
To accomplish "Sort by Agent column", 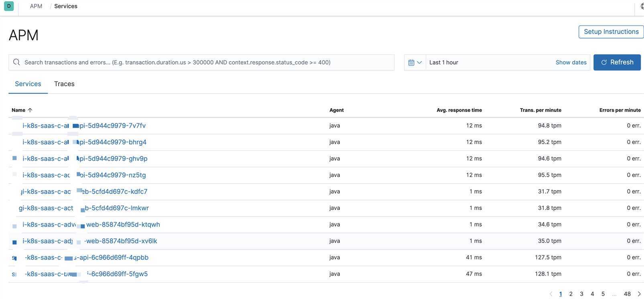I will tap(337, 110).
